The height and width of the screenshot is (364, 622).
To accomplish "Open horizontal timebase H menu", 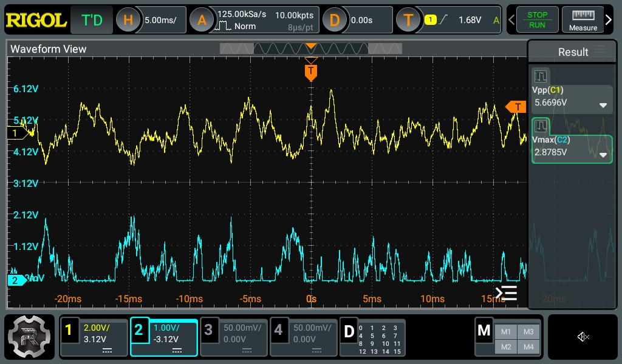I will tap(128, 20).
